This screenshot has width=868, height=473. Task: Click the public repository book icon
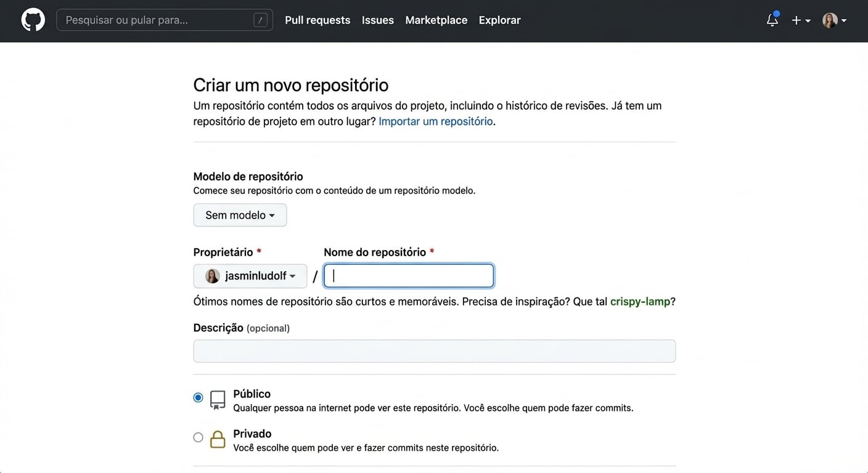click(x=218, y=400)
